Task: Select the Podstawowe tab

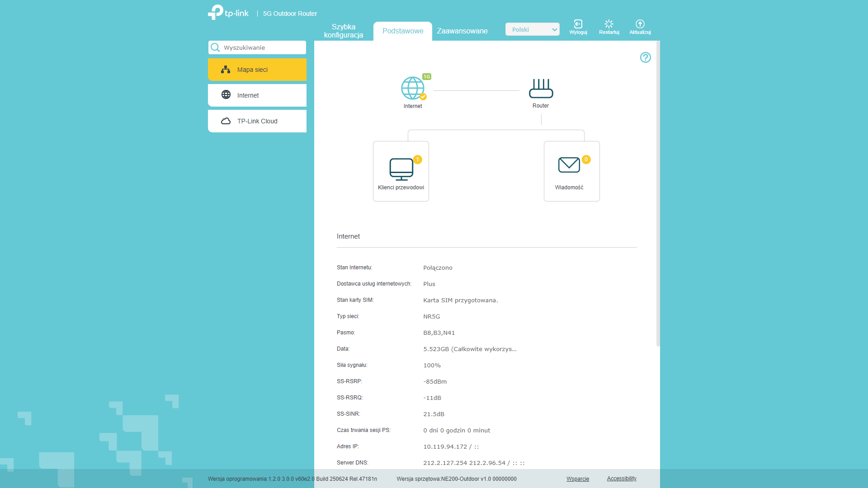Action: [x=403, y=31]
